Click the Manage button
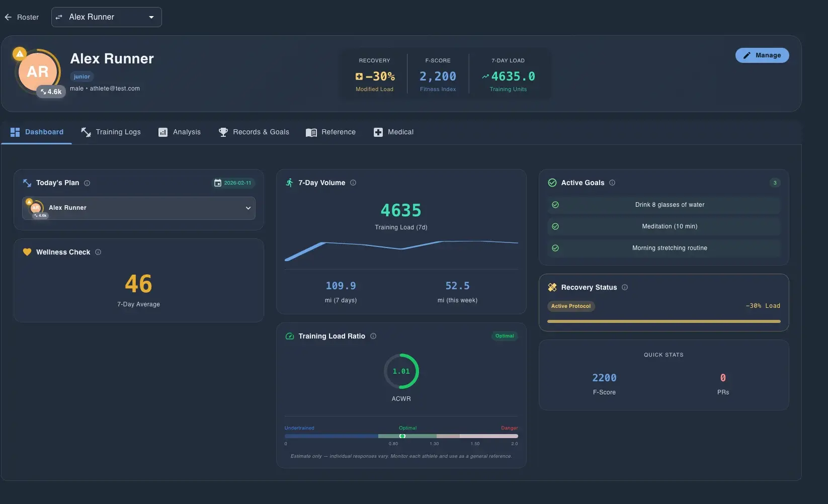The height and width of the screenshot is (504, 828). 762,55
